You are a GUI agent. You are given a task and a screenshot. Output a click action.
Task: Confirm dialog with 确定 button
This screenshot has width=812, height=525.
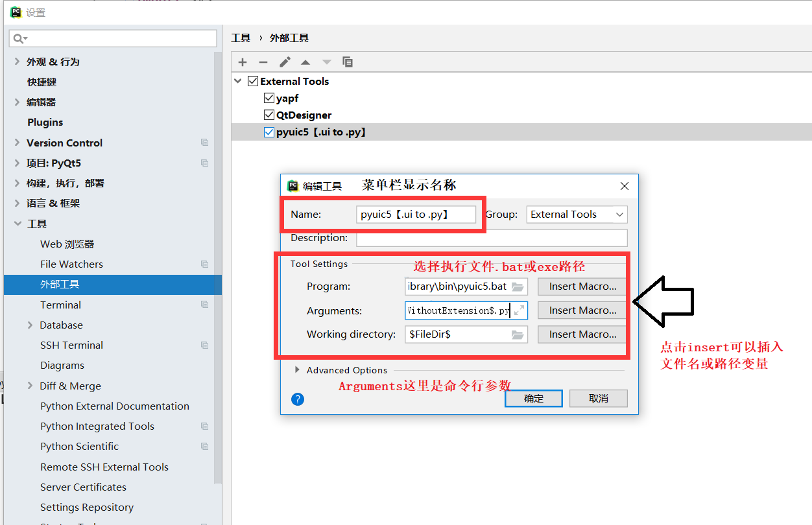(x=534, y=399)
